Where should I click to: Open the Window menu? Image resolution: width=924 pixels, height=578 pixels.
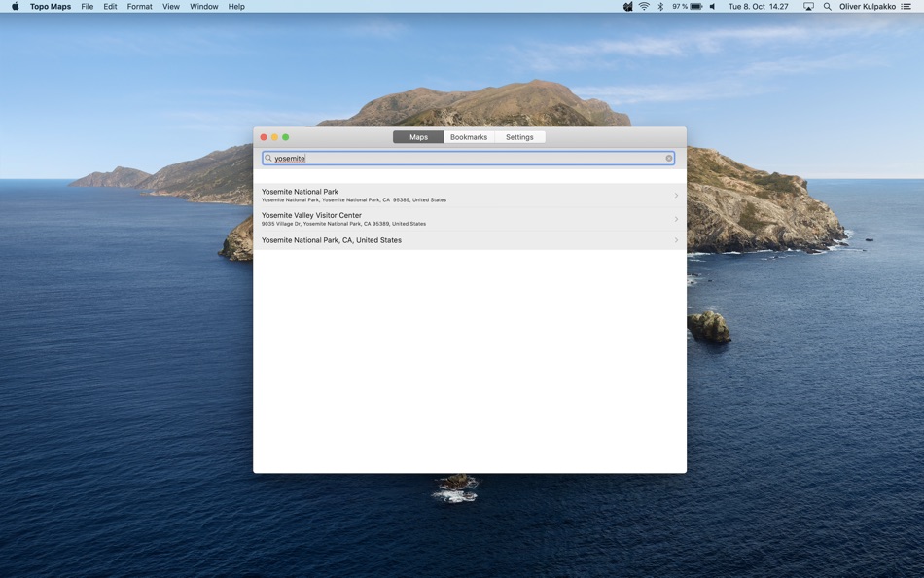click(x=204, y=7)
